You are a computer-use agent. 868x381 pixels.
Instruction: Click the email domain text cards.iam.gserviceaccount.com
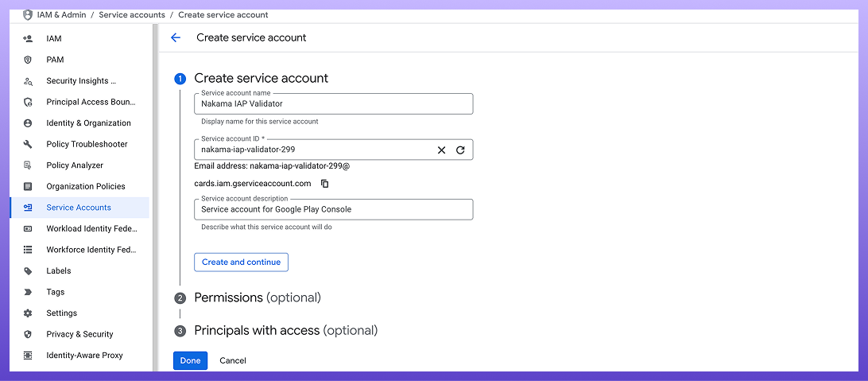tap(253, 183)
